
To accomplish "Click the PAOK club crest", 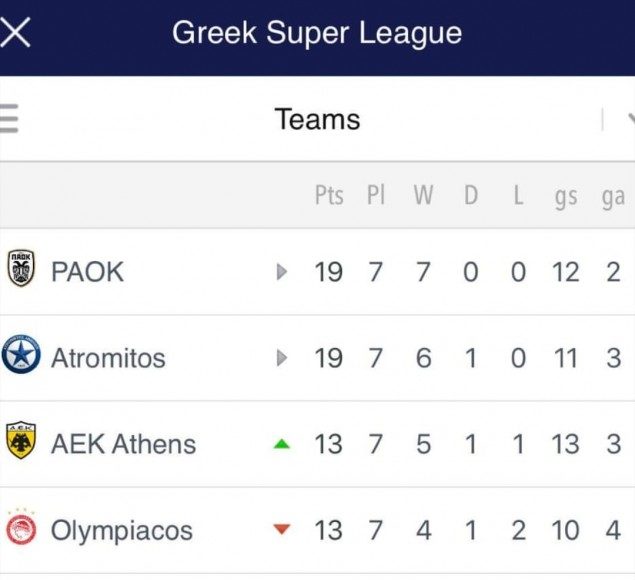I will click(x=21, y=270).
